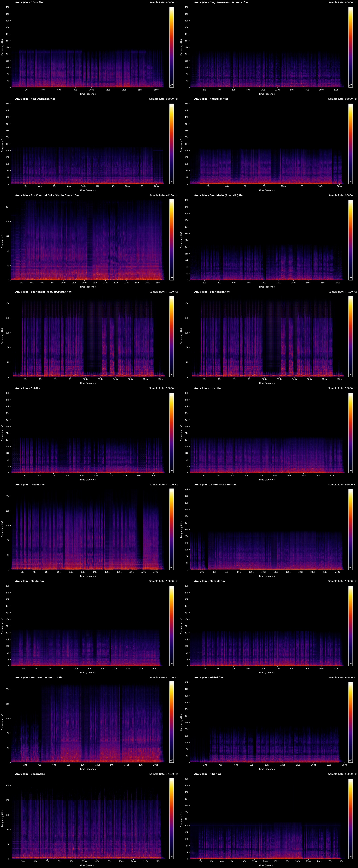358x868 pixels.
Task: Click "Sample Rate: 96000 Hz" for Maula.flac
Action: pyautogui.click(x=163, y=581)
